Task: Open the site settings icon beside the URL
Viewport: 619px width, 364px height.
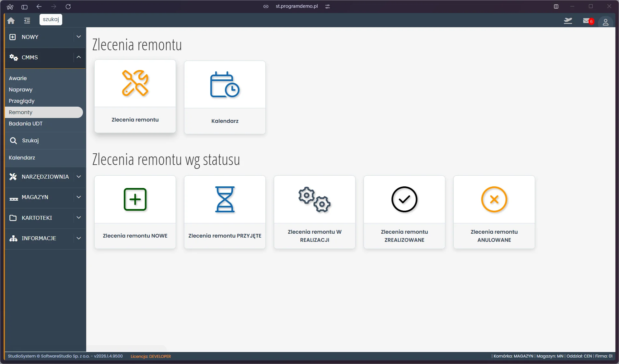Action: click(x=328, y=6)
